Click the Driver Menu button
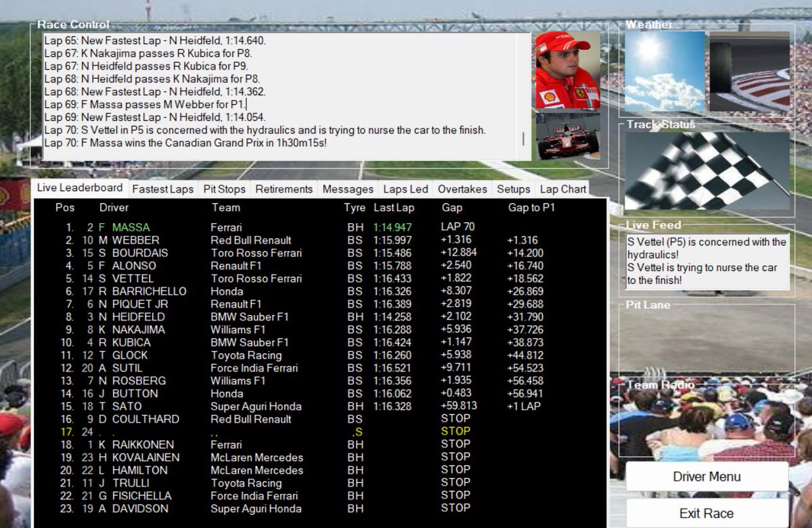The image size is (812, 528). pos(706,477)
